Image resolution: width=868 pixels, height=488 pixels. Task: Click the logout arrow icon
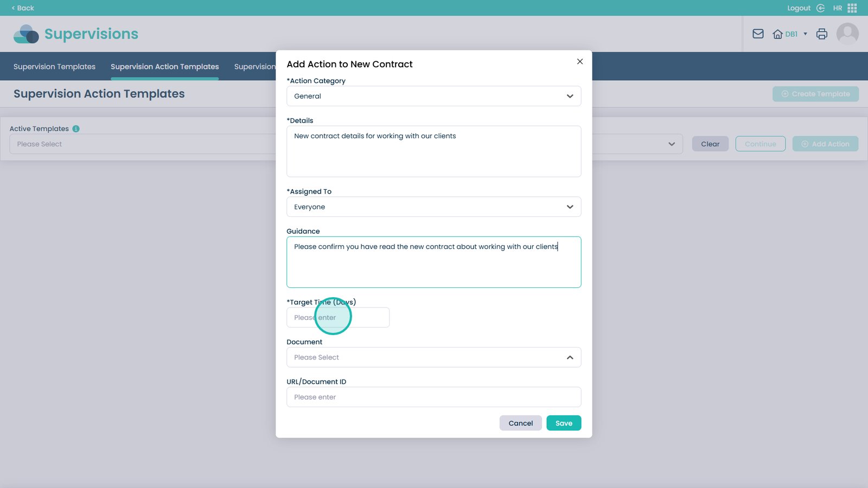coord(820,8)
